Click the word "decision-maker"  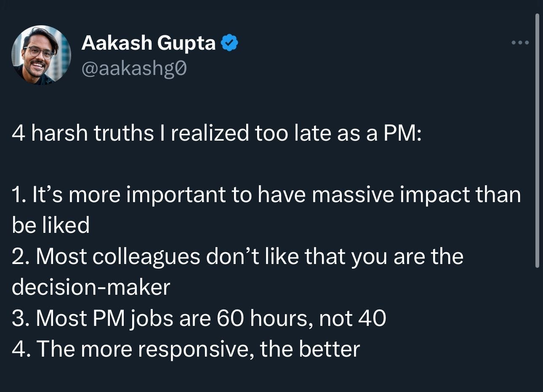tap(91, 287)
